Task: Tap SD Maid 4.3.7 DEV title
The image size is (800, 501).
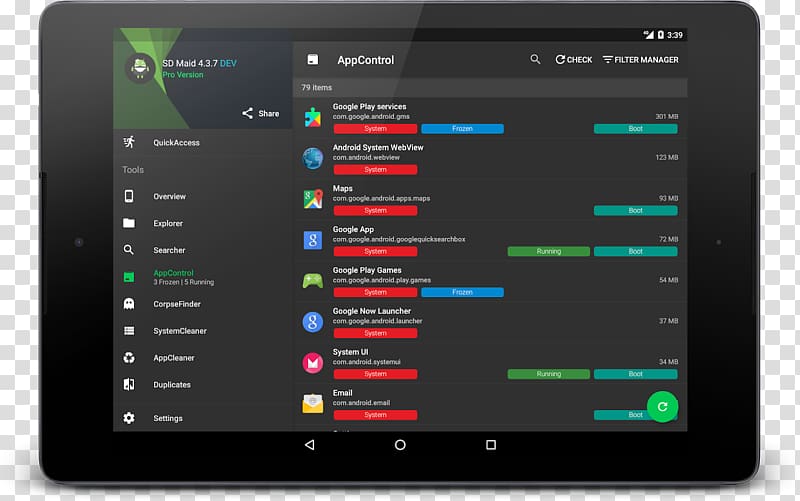Action: tap(199, 63)
